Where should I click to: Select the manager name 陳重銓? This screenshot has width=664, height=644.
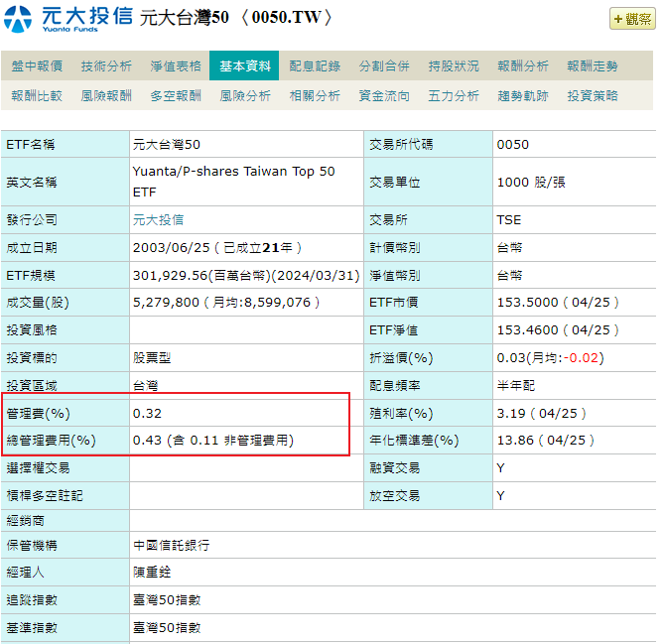coord(152,572)
